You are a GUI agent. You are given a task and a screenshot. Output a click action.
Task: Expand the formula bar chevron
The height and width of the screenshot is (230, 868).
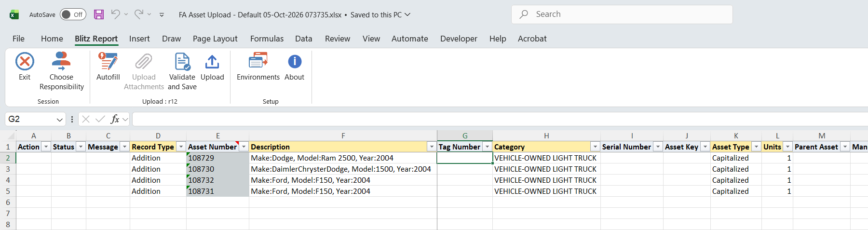click(x=125, y=119)
